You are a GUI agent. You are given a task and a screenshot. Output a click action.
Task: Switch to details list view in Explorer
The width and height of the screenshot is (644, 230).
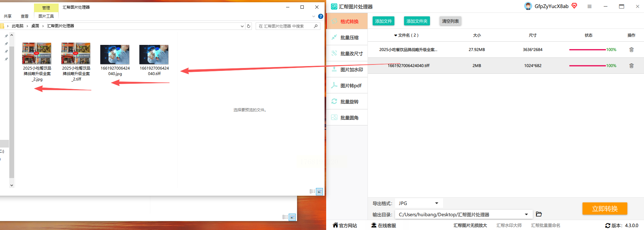tap(312, 192)
